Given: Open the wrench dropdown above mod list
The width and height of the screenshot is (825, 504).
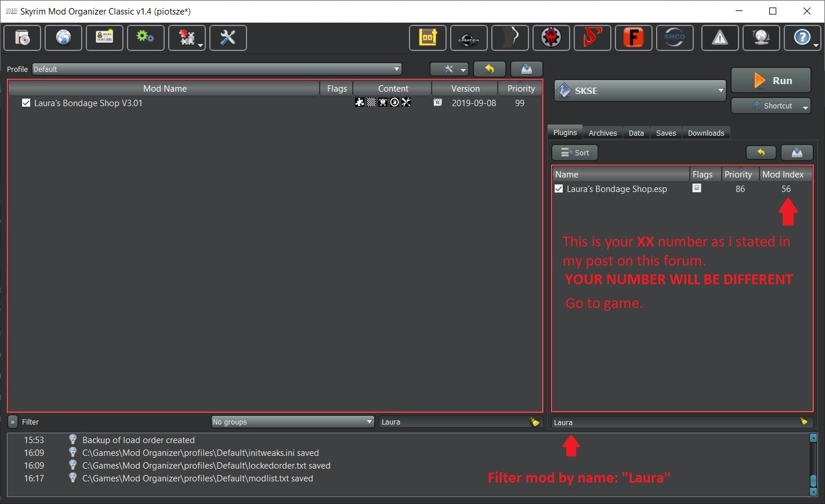Looking at the screenshot, I should 449,69.
